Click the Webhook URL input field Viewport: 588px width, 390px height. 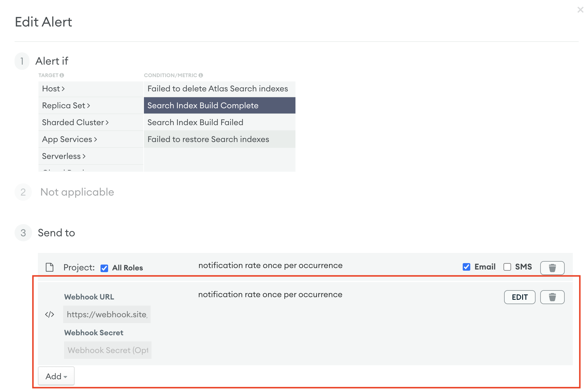107,314
